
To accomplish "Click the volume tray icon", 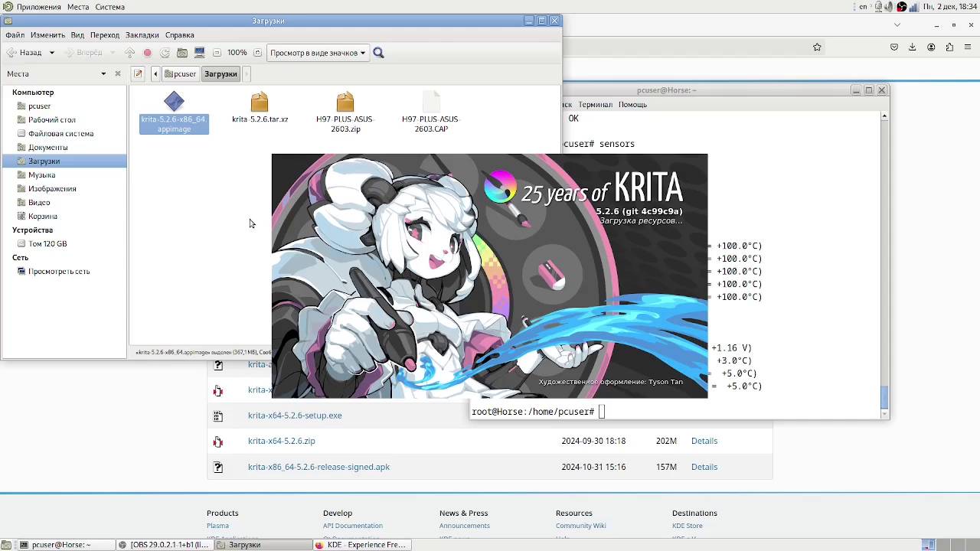I will pyautogui.click(x=889, y=7).
